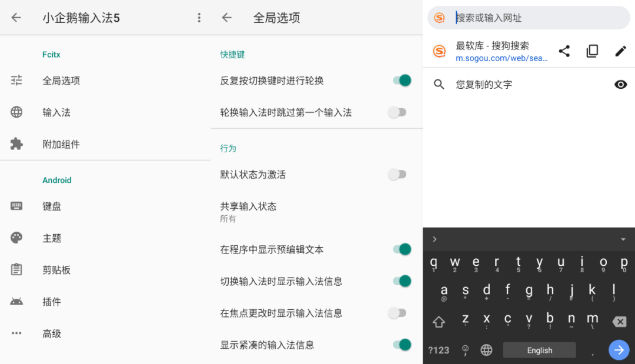The height and width of the screenshot is (364, 635).
Task: Toggle 反复按切换键时进行轮换 switch
Action: [402, 80]
